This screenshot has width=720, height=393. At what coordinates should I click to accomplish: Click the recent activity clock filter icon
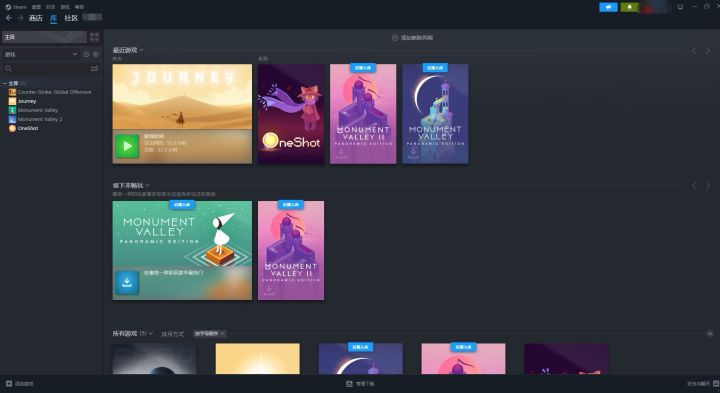pyautogui.click(x=86, y=54)
